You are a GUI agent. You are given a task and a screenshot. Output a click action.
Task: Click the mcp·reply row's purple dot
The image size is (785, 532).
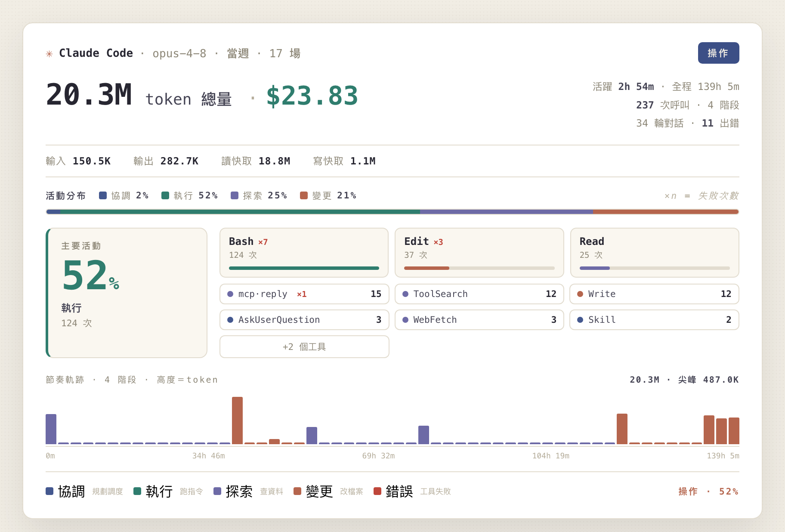[230, 294]
